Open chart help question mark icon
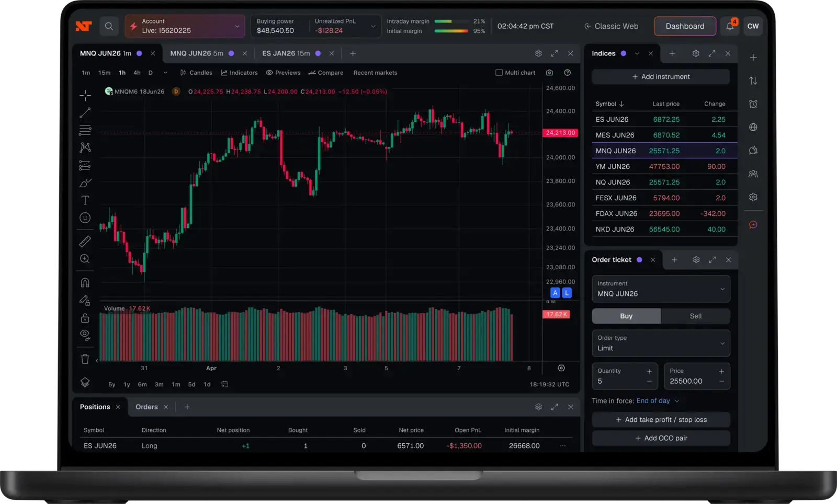 (x=568, y=73)
